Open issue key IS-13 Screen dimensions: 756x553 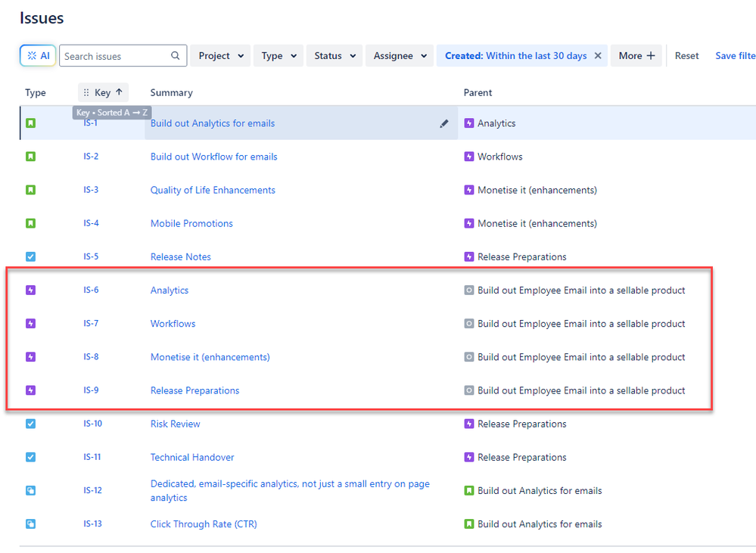(92, 523)
